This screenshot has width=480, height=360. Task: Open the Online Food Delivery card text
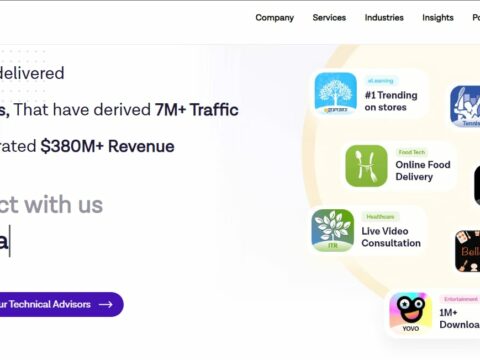(423, 171)
